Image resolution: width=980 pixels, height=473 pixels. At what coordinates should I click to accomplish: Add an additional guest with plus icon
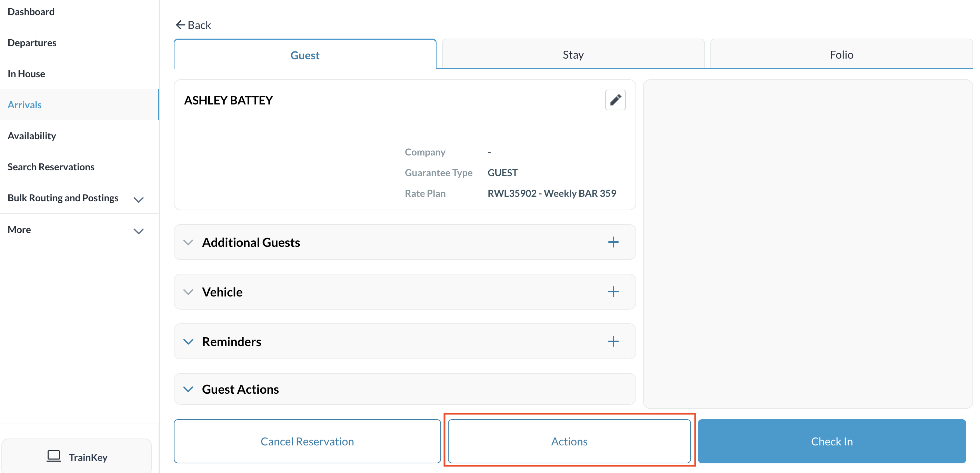click(613, 242)
